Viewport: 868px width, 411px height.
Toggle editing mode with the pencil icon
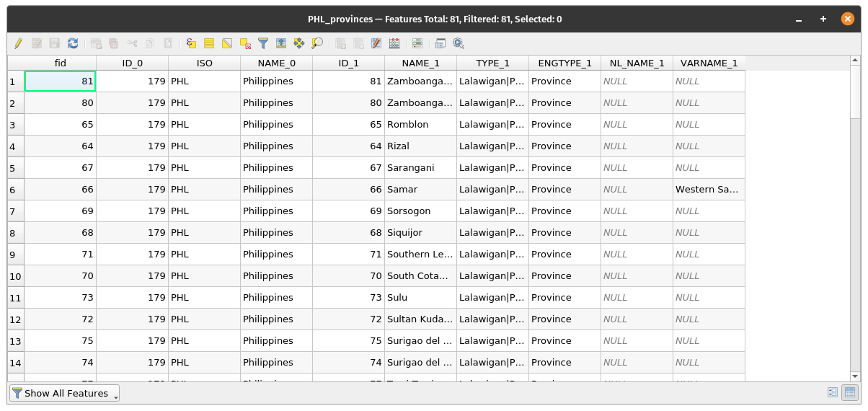click(x=18, y=43)
